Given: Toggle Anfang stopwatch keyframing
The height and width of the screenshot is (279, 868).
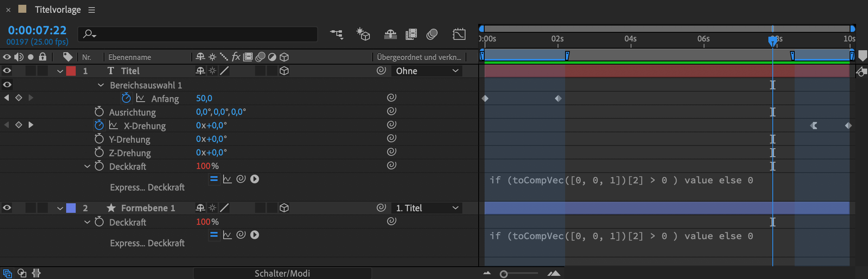Looking at the screenshot, I should tap(126, 98).
